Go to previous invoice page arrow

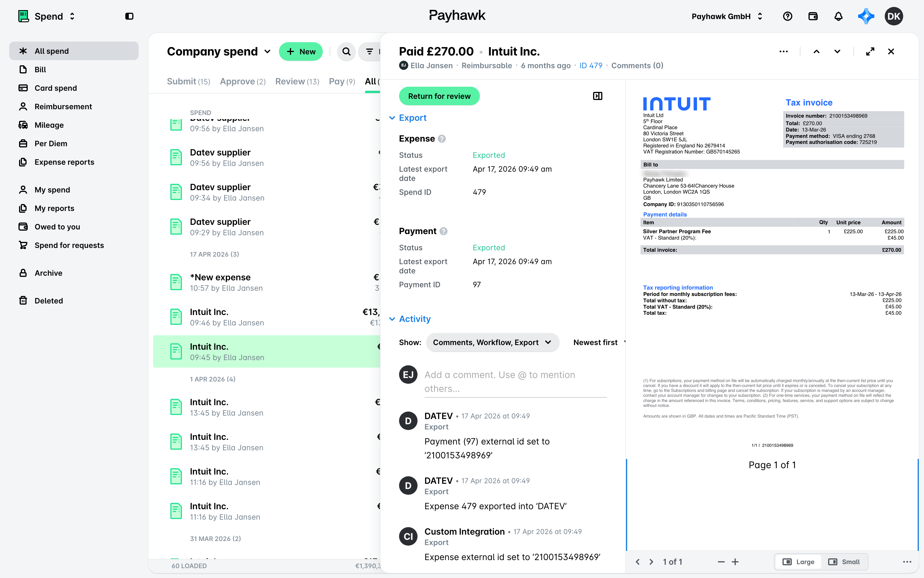(x=638, y=562)
